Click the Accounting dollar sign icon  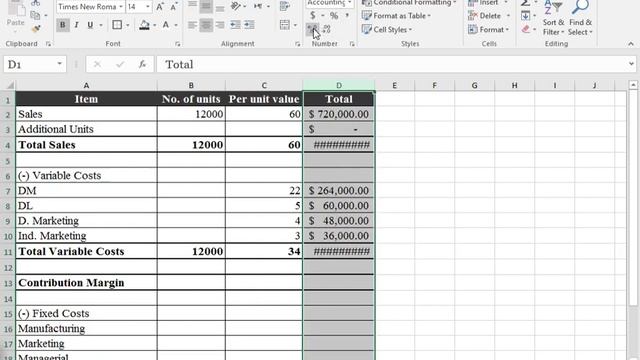click(313, 16)
